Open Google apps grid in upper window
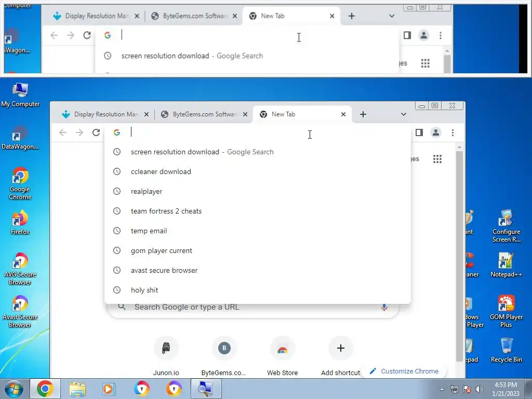This screenshot has height=399, width=532. pos(425,63)
